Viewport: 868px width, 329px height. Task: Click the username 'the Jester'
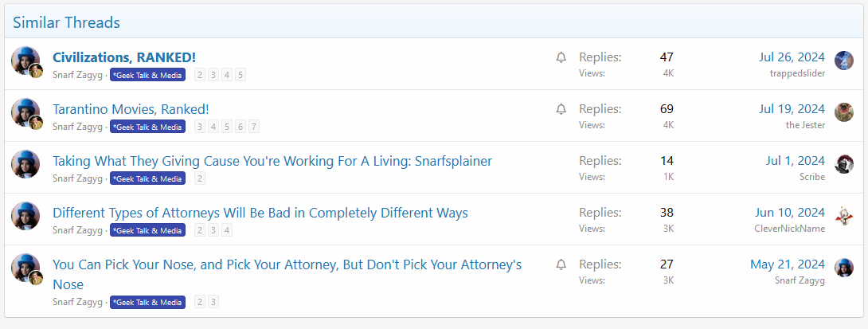[805, 125]
